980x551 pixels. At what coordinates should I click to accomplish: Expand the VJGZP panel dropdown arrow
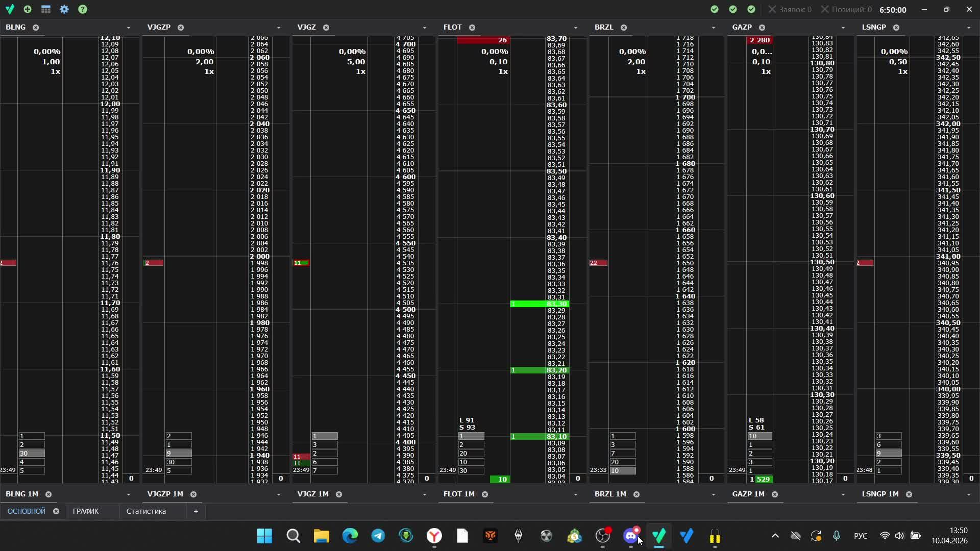point(279,28)
